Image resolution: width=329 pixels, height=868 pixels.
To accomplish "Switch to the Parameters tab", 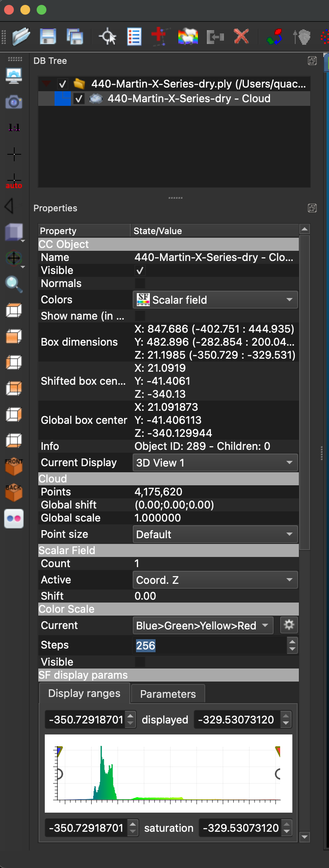I will tap(168, 694).
